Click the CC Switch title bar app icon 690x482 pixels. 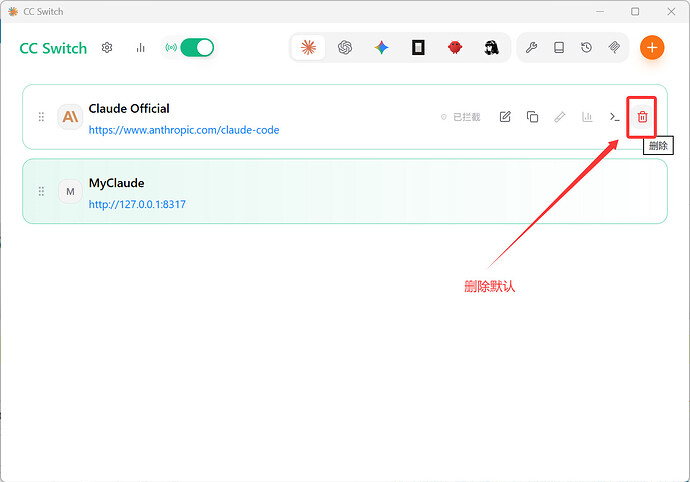13,11
